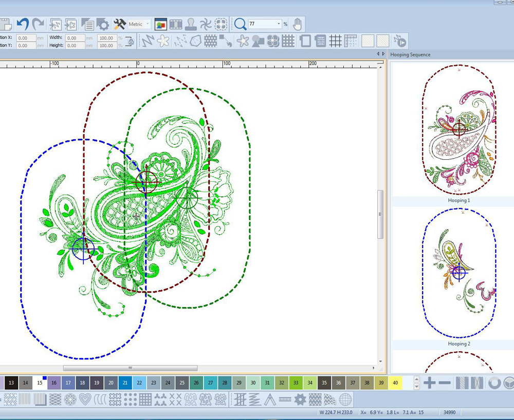This screenshot has height=420, width=514.
Task: Click the W 224.7 H 233.0 status text
Action: coord(336,412)
